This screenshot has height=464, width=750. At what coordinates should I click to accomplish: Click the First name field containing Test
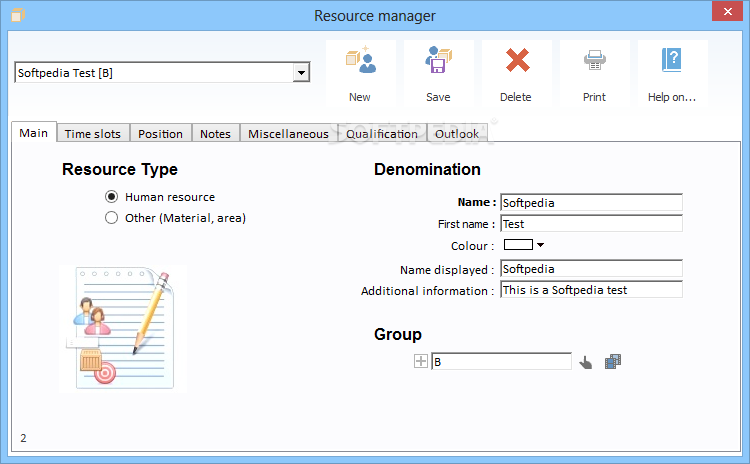click(x=592, y=223)
